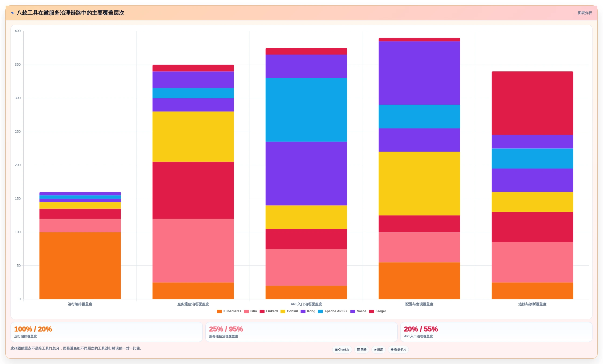The height and width of the screenshot is (364, 603).
Task: Click the orange Kubernetes segment in 配置与发现覆盖度 bar
Action: point(419,281)
